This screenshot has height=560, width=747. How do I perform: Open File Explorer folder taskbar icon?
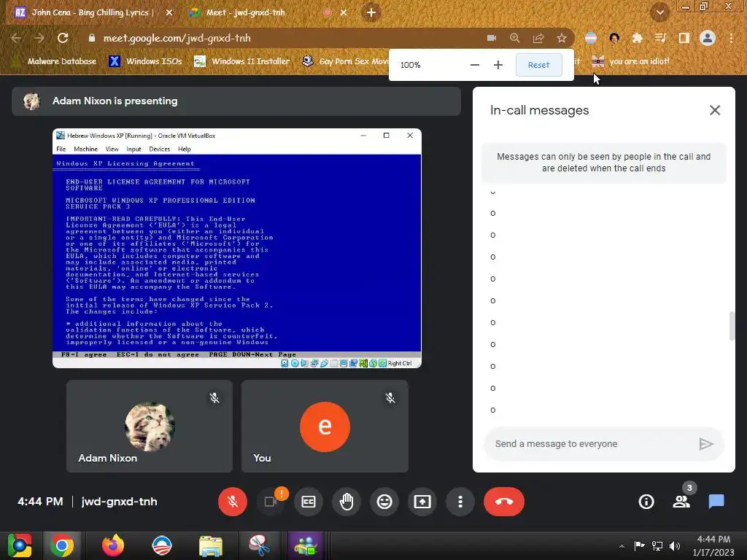tap(211, 545)
